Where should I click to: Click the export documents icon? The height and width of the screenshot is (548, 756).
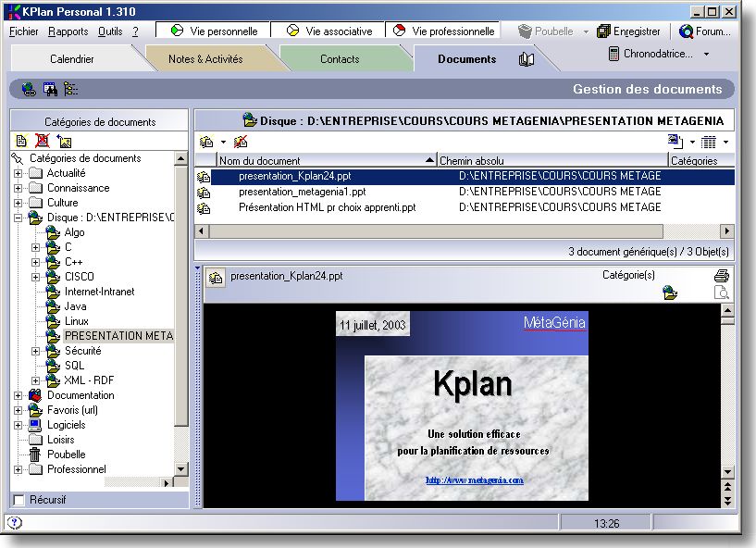click(x=675, y=142)
